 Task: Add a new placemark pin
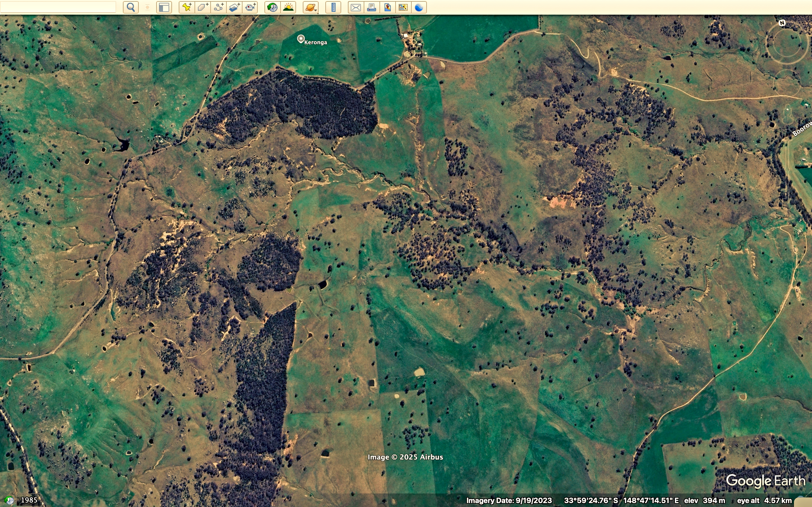point(187,7)
